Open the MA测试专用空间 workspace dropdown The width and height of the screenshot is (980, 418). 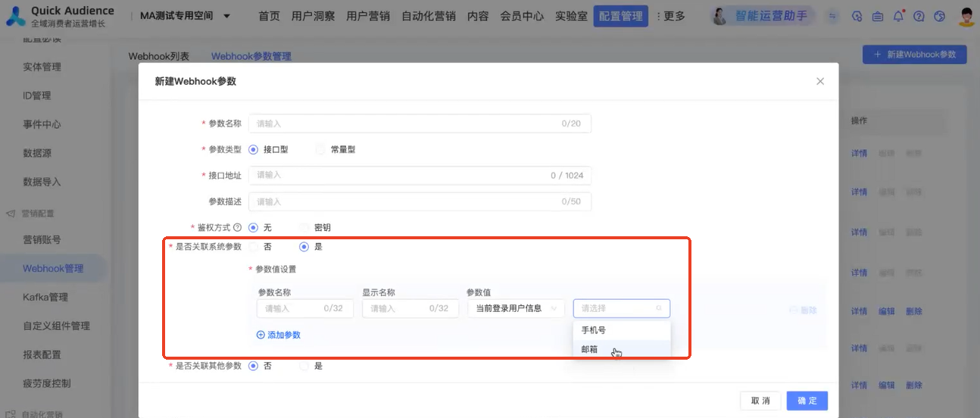[186, 16]
